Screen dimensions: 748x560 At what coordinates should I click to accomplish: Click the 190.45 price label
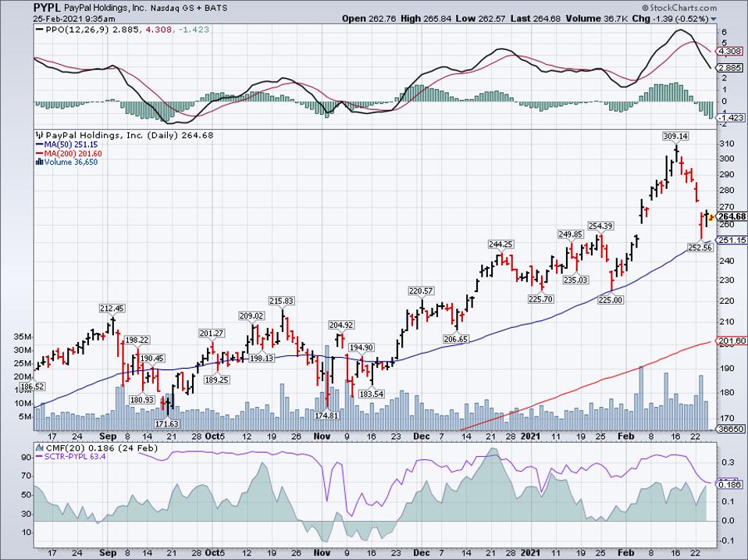click(x=151, y=358)
